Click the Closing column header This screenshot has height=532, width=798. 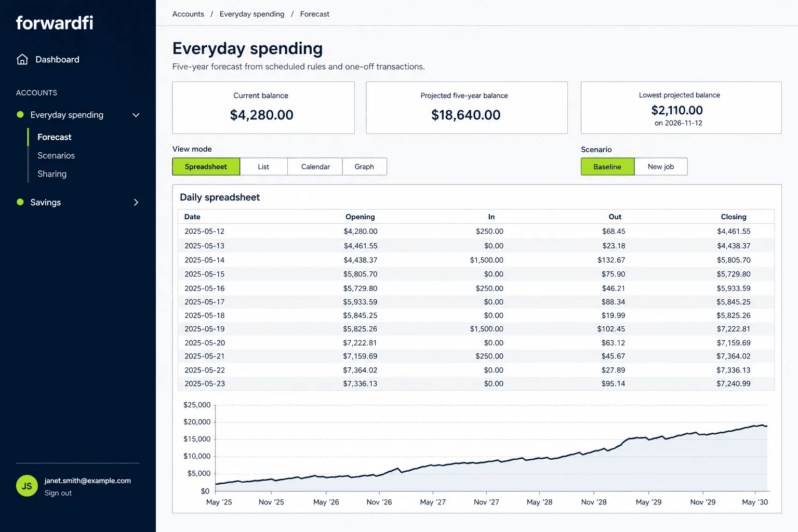[734, 217]
